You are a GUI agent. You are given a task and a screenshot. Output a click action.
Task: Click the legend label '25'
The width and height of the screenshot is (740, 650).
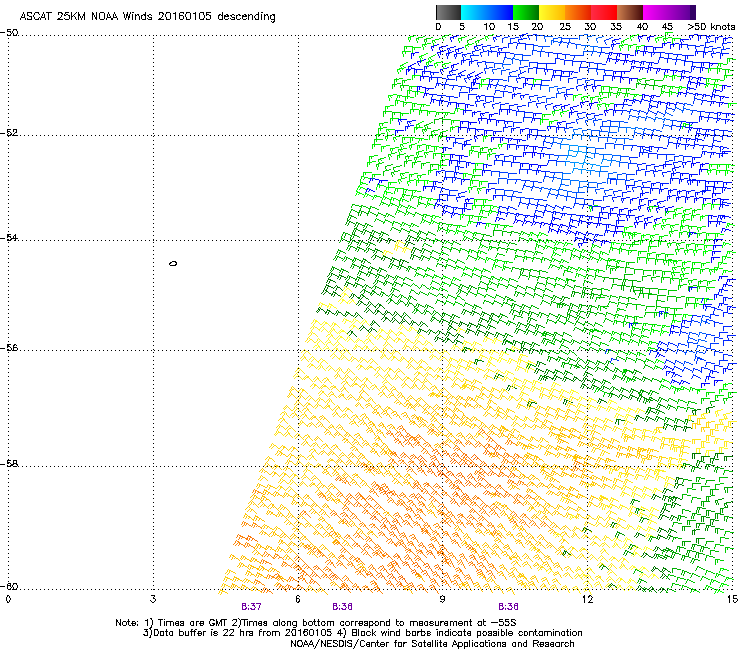[564, 27]
